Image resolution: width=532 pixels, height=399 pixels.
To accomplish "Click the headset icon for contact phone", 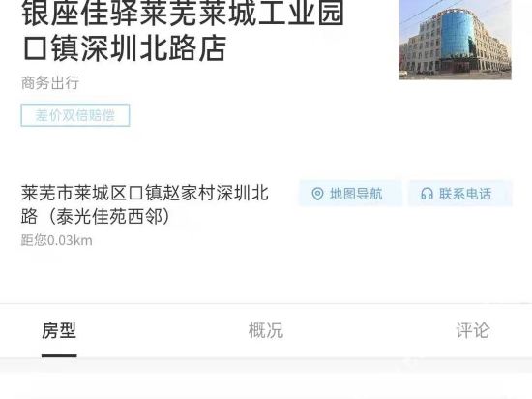I will coord(427,194).
